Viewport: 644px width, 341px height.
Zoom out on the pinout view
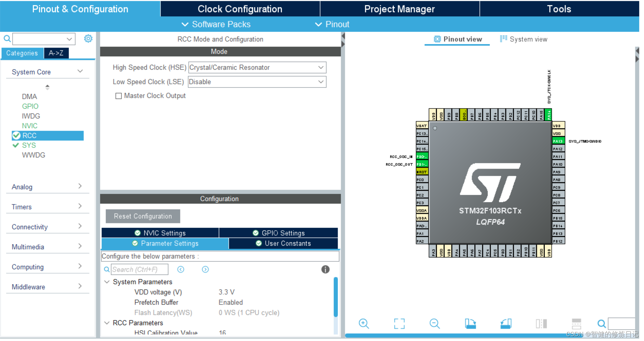pyautogui.click(x=434, y=324)
